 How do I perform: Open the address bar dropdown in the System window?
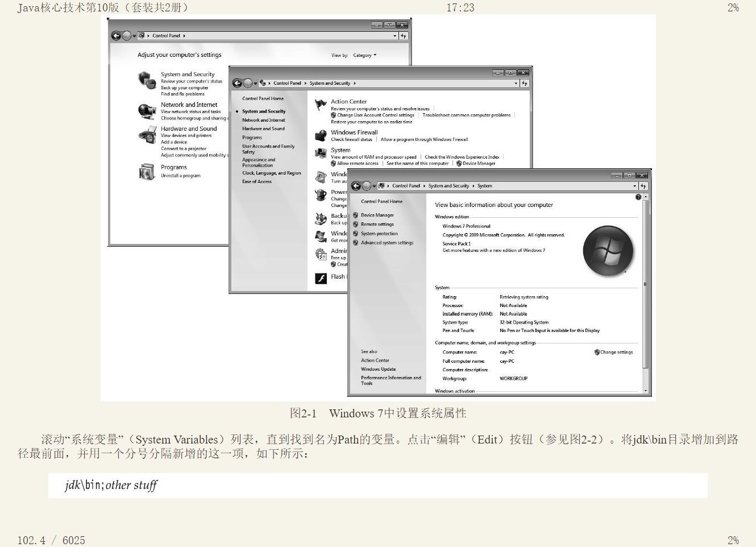pyautogui.click(x=635, y=186)
